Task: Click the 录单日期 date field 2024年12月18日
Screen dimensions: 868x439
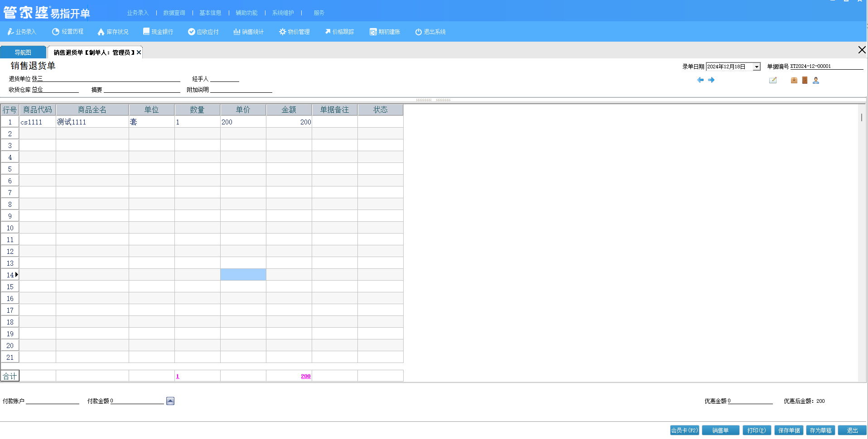Action: (729, 67)
